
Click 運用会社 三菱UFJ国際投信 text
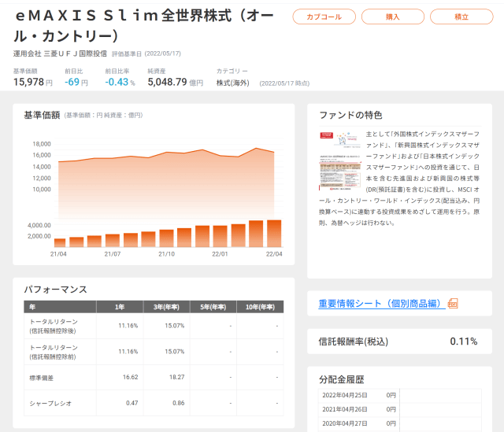[60, 54]
